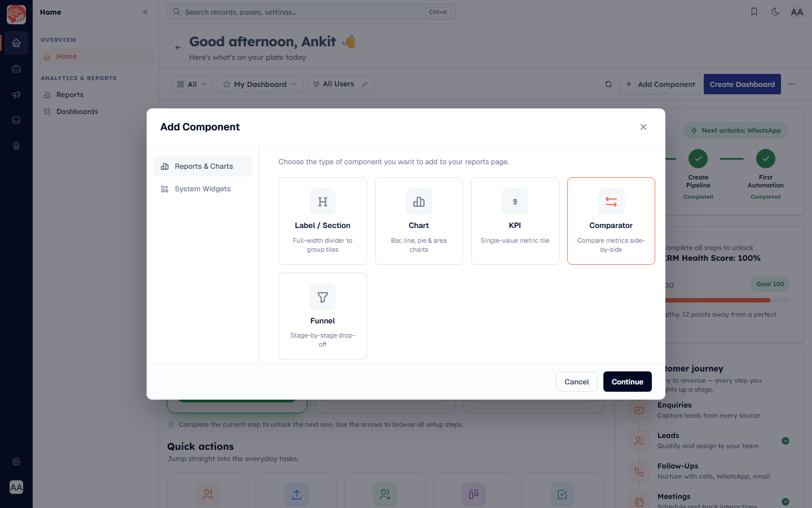Select the Label / Section component card
Image resolution: width=812 pixels, height=508 pixels.
point(323,221)
